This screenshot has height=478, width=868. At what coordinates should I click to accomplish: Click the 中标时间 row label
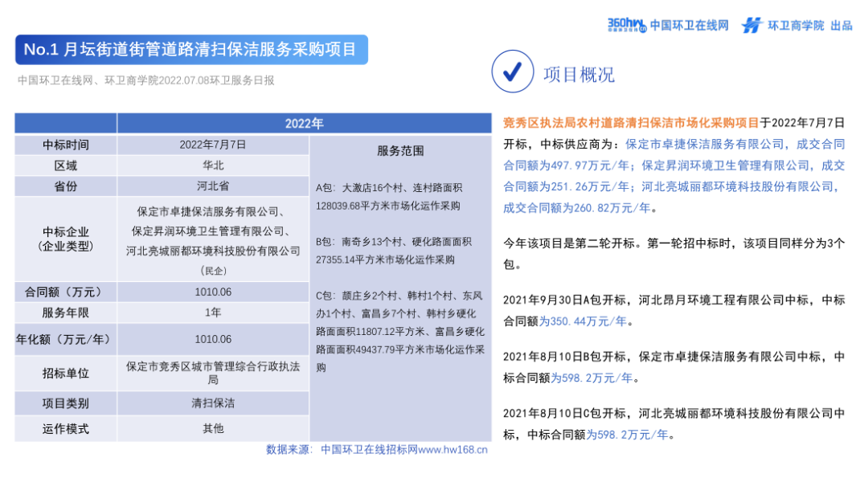tap(66, 145)
